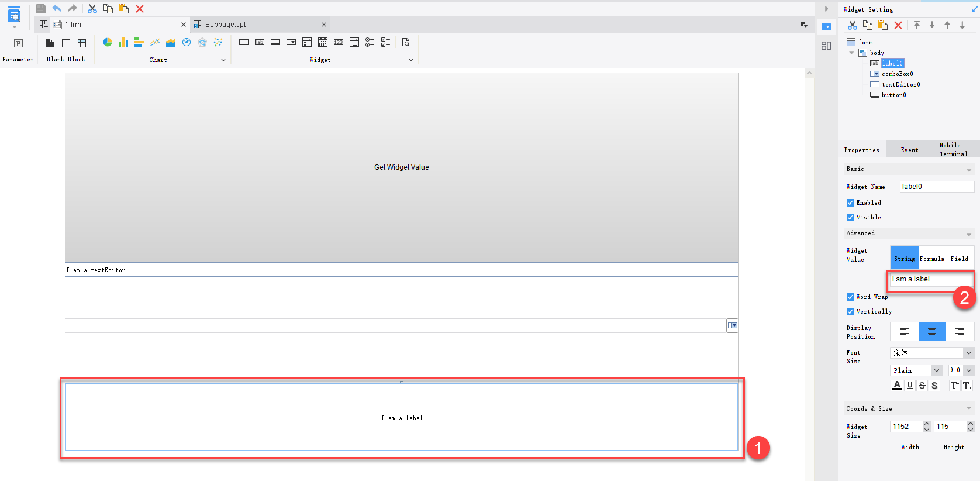Viewport: 980px width, 481px height.
Task: Uncheck the Enabled checkbox
Action: coord(850,202)
